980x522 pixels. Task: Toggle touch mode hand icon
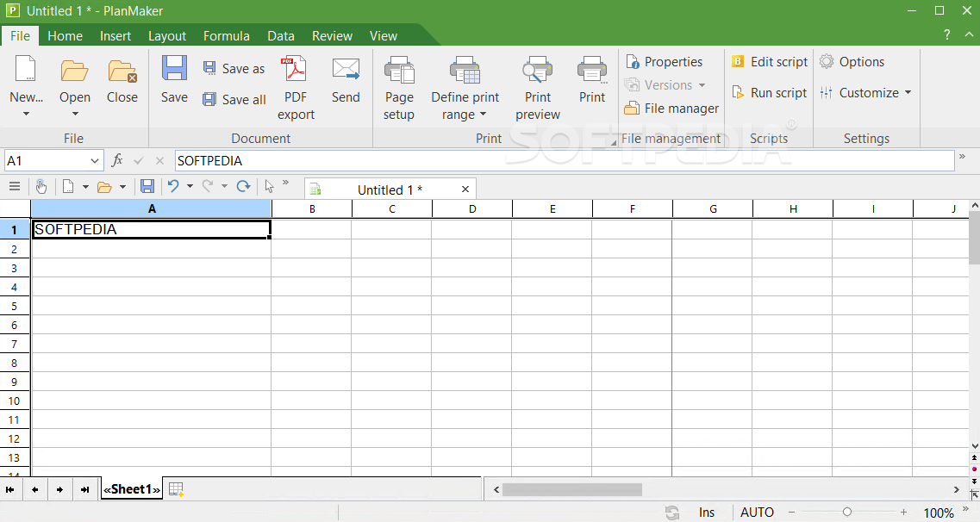click(x=41, y=186)
